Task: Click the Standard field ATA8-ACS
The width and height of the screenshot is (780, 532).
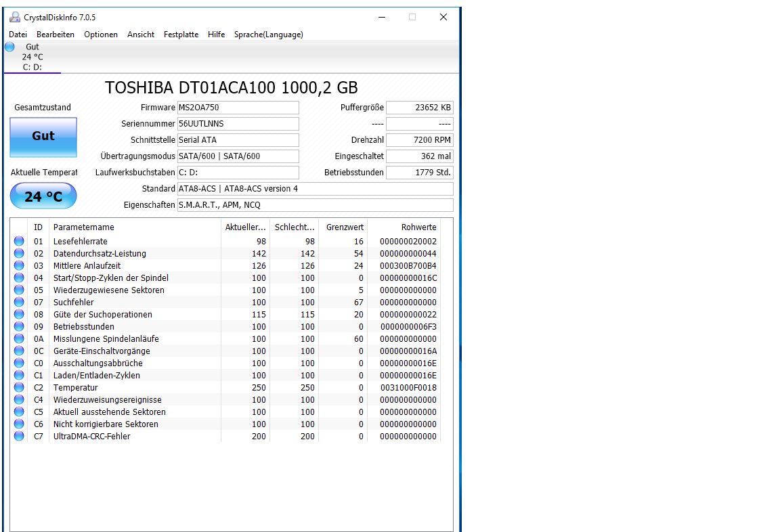Action: (316, 188)
